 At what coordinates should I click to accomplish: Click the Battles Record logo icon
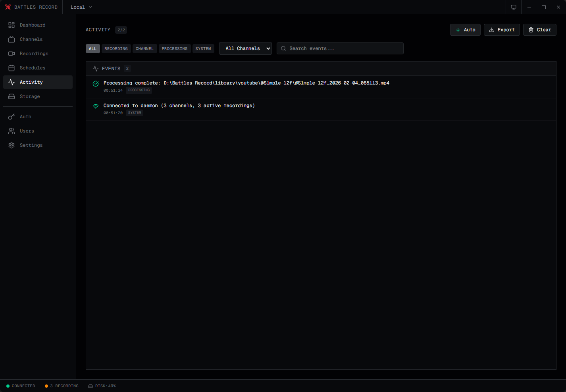8,7
